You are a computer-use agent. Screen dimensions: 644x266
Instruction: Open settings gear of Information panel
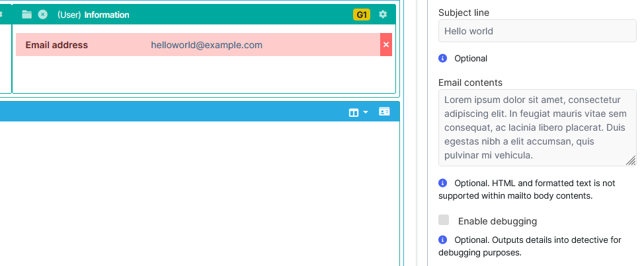coord(383,15)
